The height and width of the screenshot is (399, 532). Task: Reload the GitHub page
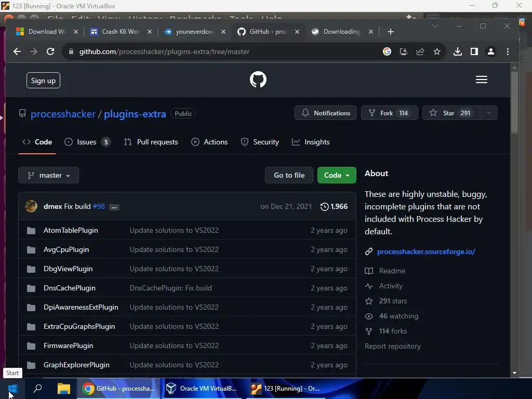(50, 51)
